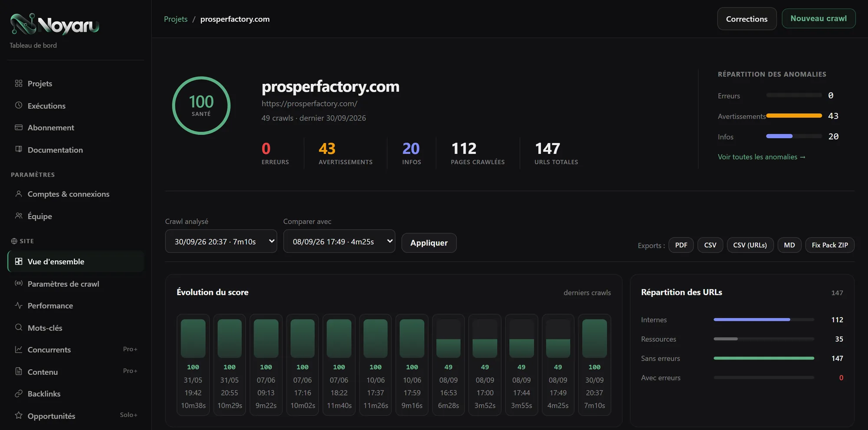Open the Crawl analysé dropdown
Viewport: 868px width, 430px height.
pyautogui.click(x=221, y=241)
